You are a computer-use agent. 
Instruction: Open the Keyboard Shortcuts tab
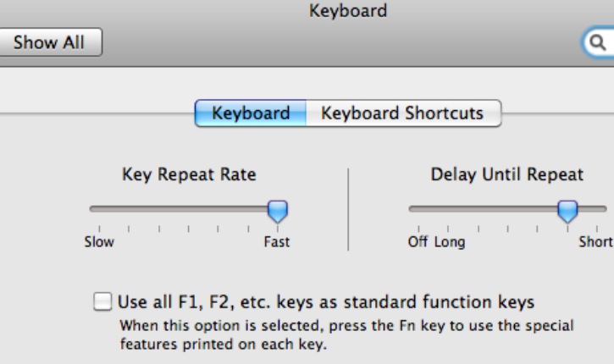point(402,113)
